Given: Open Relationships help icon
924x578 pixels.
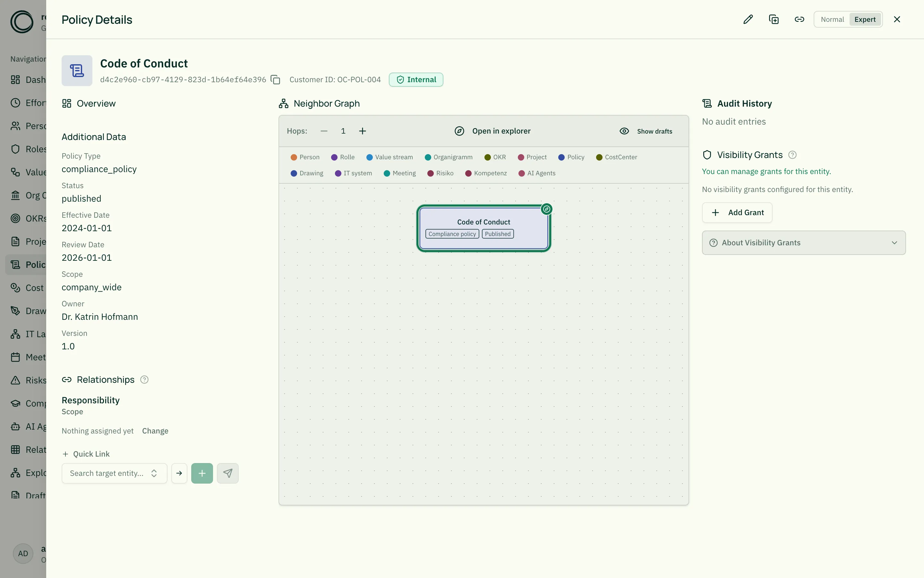Looking at the screenshot, I should 144,380.
